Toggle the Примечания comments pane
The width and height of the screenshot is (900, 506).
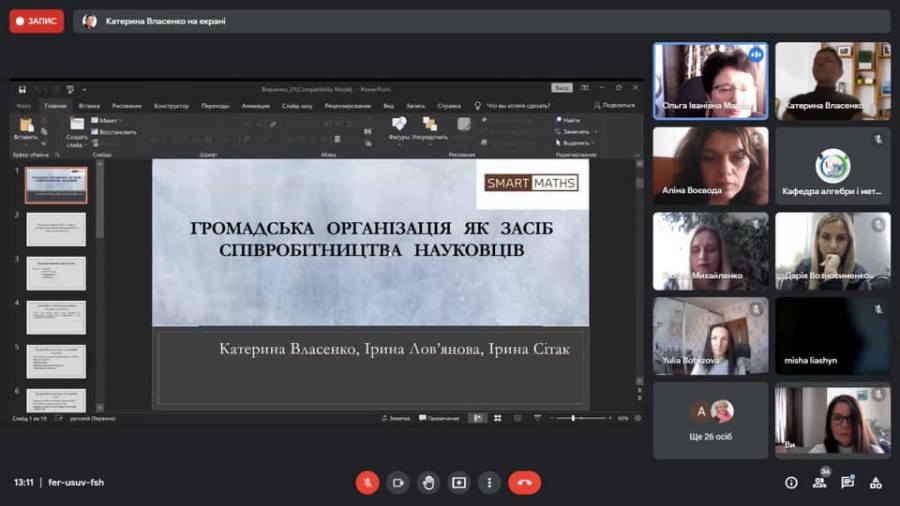tap(439, 418)
